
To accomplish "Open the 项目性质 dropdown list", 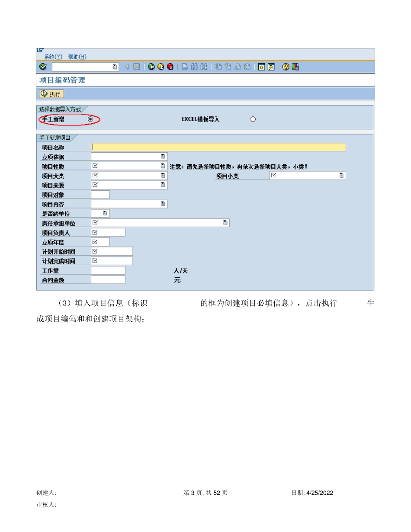I will tap(163, 166).
